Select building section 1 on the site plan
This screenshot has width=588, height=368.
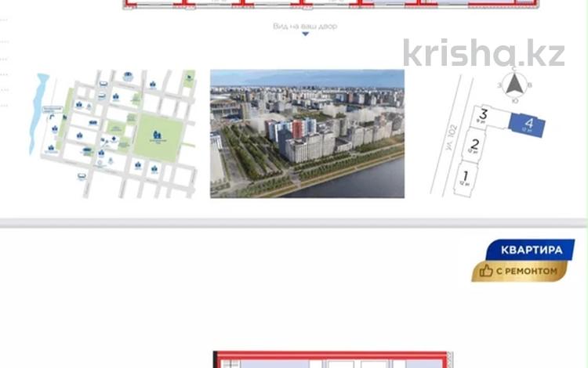pyautogui.click(x=465, y=179)
